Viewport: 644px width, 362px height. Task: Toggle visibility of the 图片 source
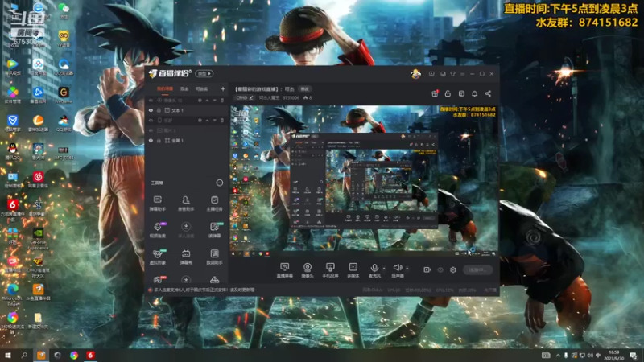(x=151, y=130)
